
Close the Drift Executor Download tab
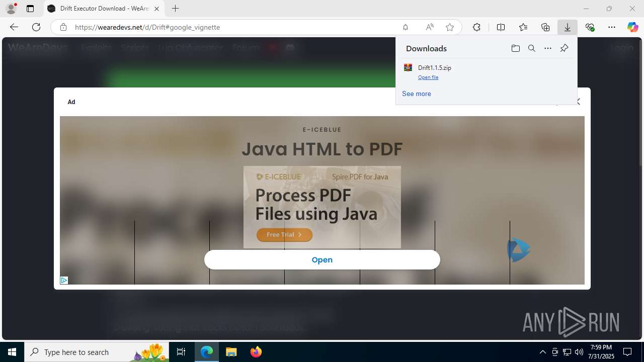click(x=156, y=9)
